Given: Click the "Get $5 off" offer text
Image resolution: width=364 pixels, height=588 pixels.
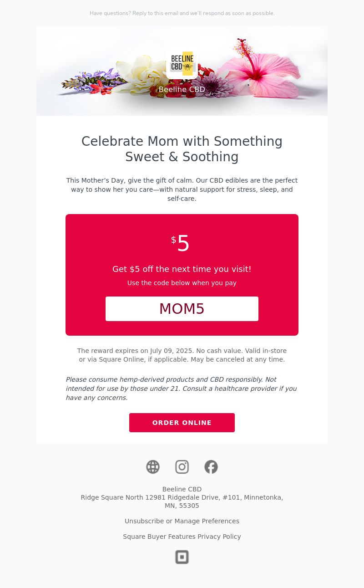Looking at the screenshot, I should 182,269.
